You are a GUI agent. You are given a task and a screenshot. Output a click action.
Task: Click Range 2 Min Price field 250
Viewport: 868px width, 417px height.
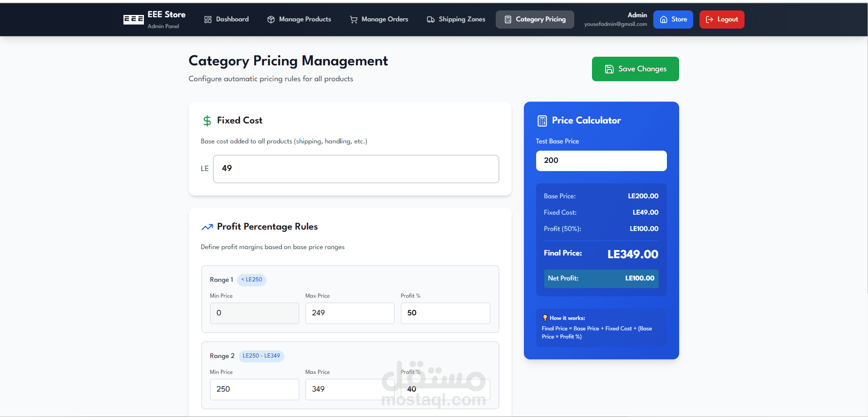tap(255, 389)
